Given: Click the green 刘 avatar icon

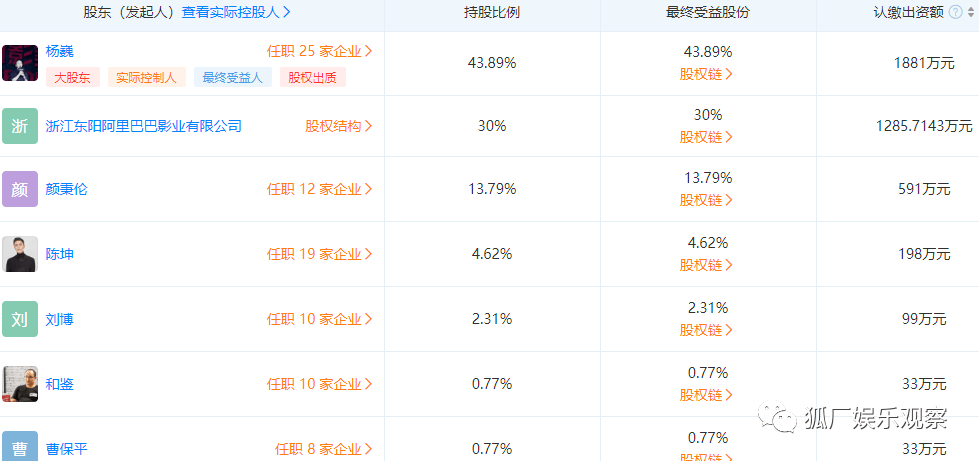Looking at the screenshot, I should (20, 319).
